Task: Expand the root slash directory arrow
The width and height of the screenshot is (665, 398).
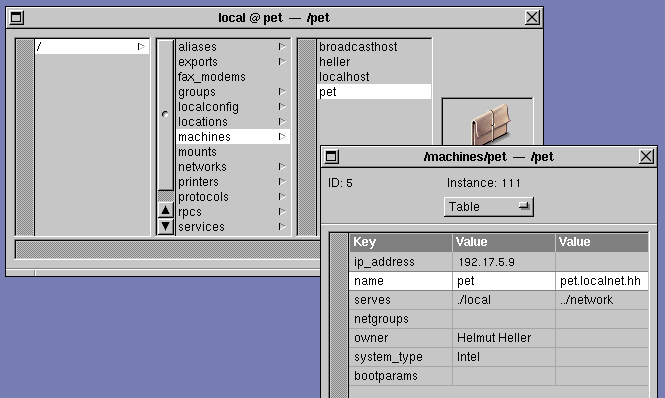Action: click(x=141, y=47)
